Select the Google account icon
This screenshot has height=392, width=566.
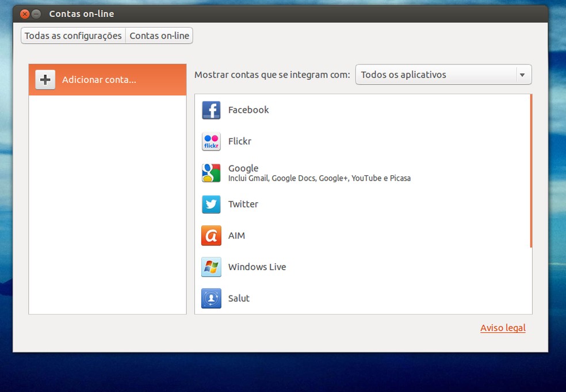[211, 172]
